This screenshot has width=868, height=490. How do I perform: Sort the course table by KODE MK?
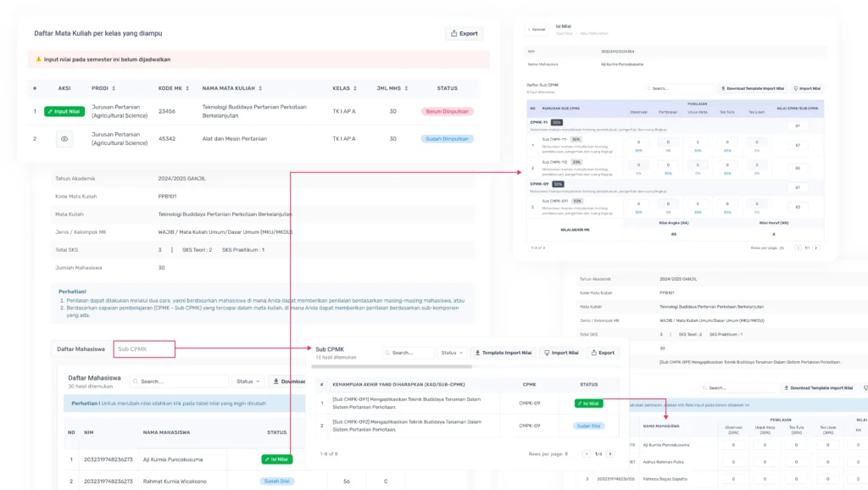point(187,88)
